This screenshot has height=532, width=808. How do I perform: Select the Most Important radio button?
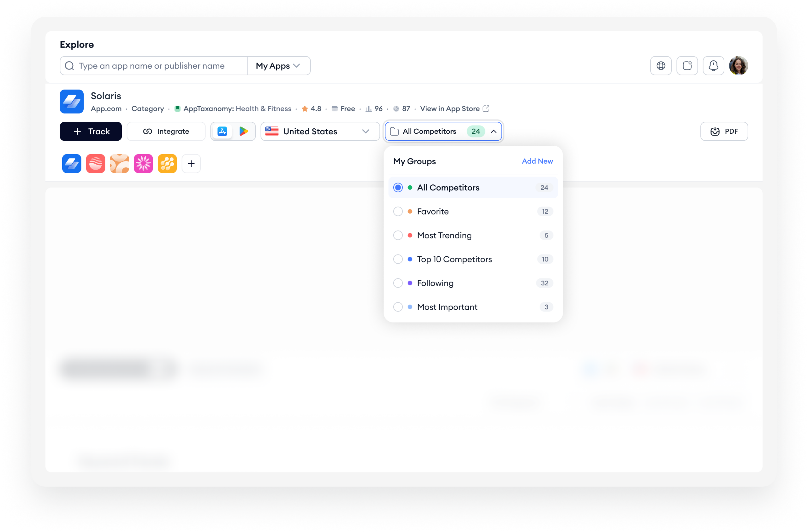pyautogui.click(x=398, y=307)
